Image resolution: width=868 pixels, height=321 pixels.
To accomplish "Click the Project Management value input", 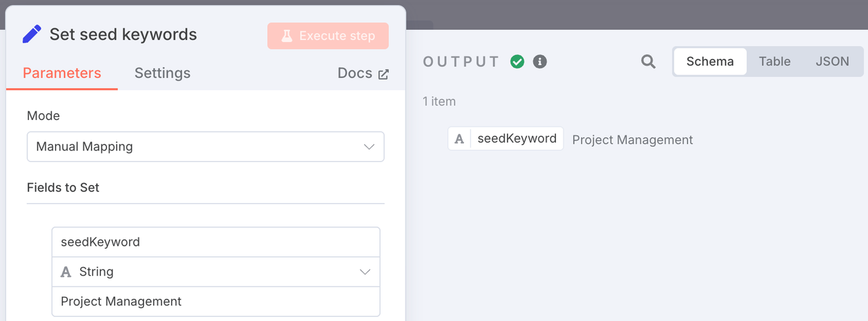I will click(x=216, y=301).
